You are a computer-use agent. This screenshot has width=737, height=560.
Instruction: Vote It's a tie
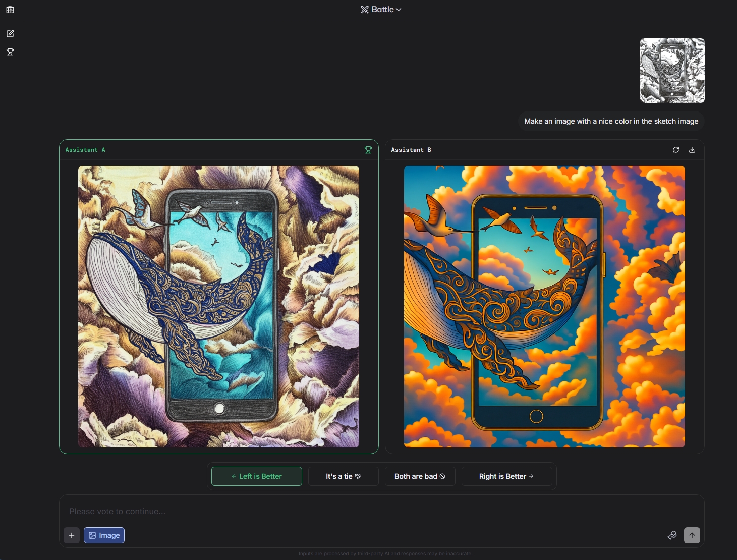point(344,476)
